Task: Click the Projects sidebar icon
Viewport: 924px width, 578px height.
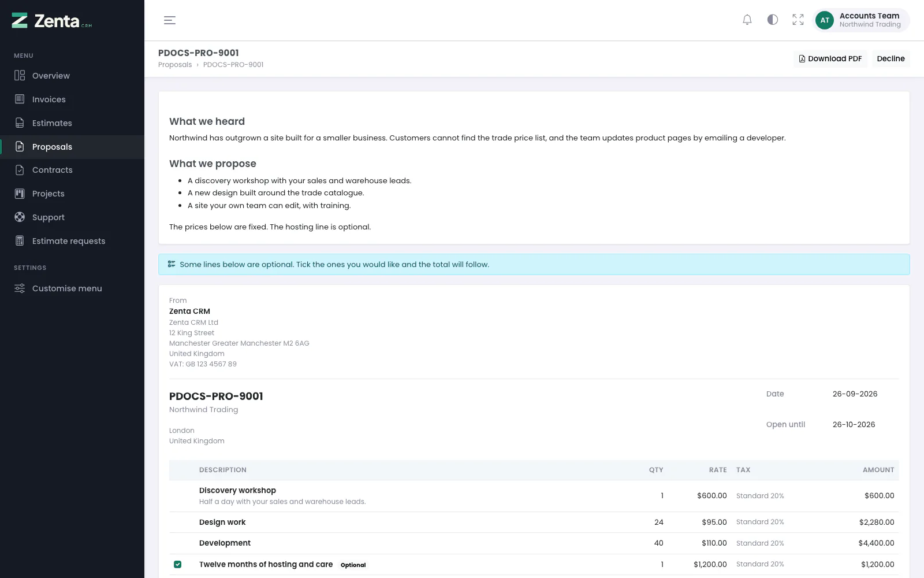Action: click(x=20, y=194)
